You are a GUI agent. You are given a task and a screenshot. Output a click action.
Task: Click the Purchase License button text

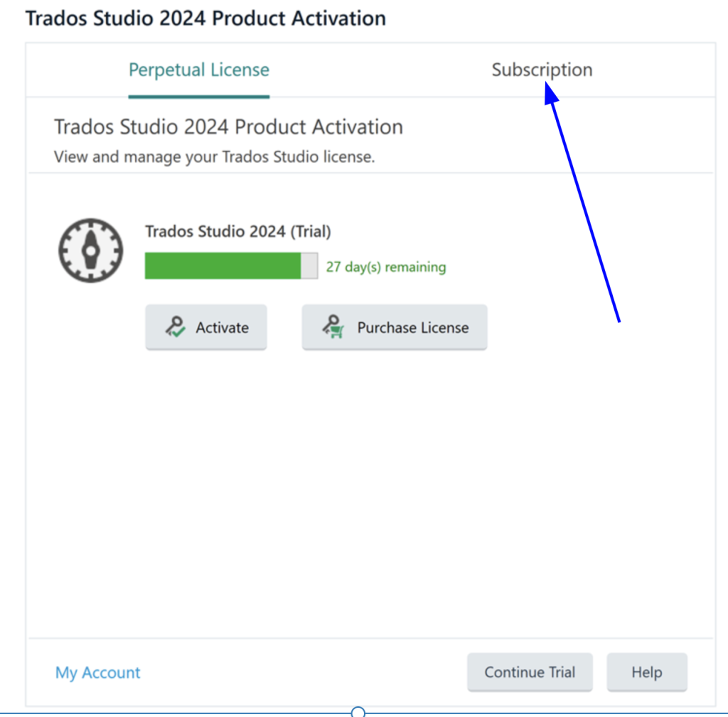pyautogui.click(x=412, y=328)
